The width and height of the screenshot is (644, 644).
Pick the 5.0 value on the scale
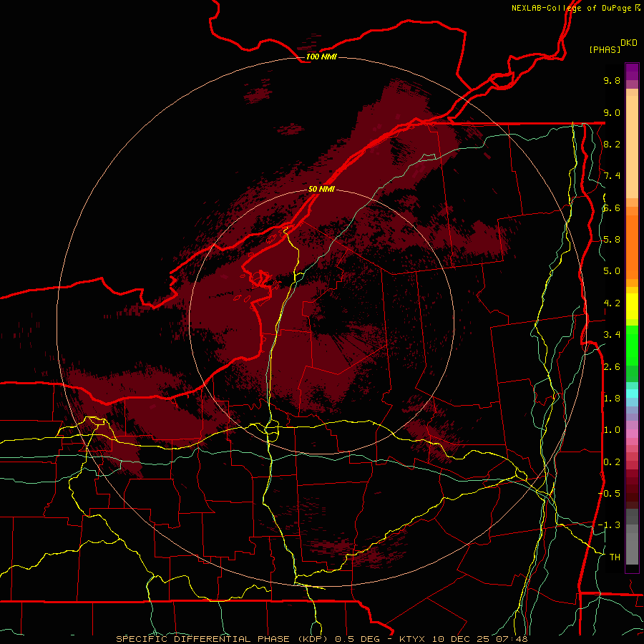pos(612,271)
